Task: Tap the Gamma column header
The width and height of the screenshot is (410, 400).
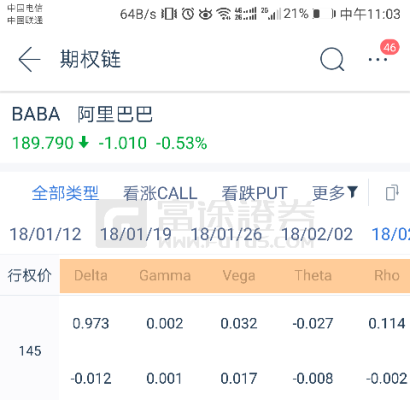Action: tap(165, 276)
